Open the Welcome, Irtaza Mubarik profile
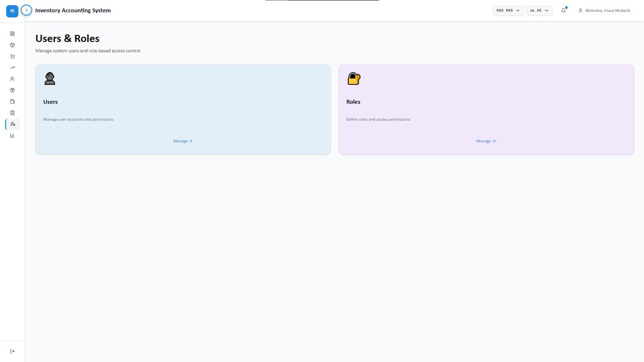 tap(604, 10)
